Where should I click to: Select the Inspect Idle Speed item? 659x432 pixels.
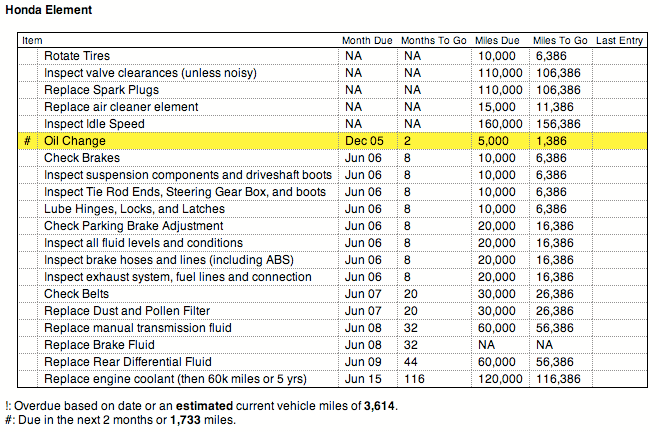[x=94, y=124]
